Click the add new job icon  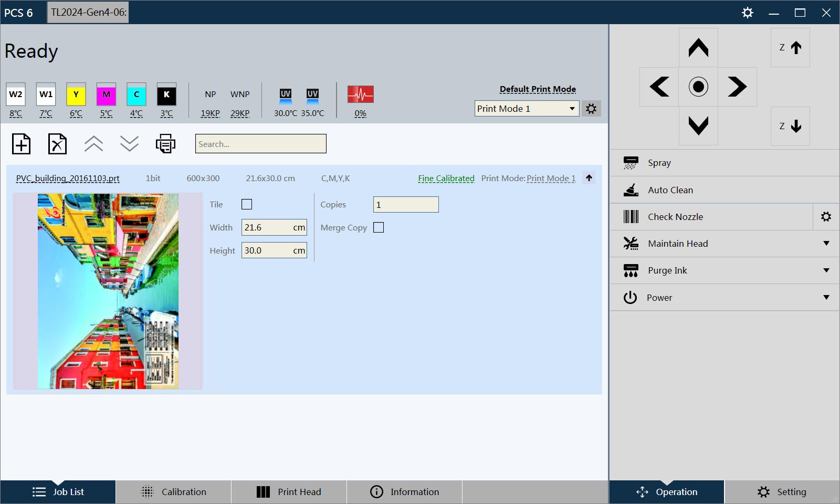click(x=22, y=144)
